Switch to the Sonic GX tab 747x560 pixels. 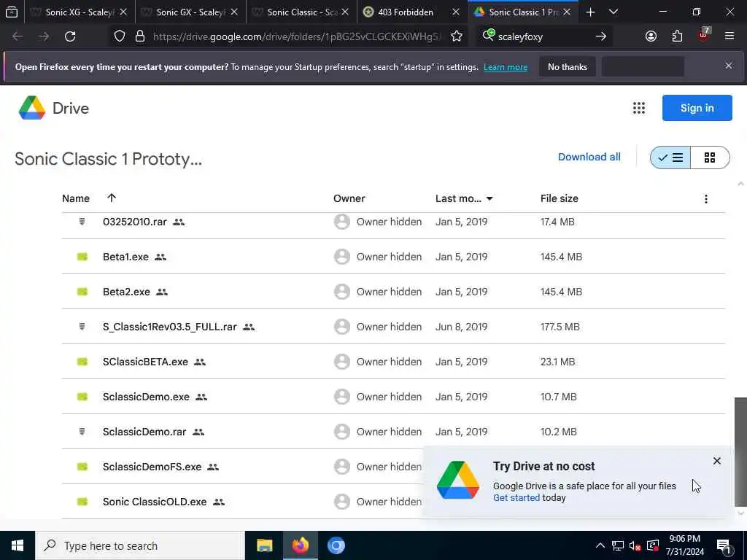point(190,12)
